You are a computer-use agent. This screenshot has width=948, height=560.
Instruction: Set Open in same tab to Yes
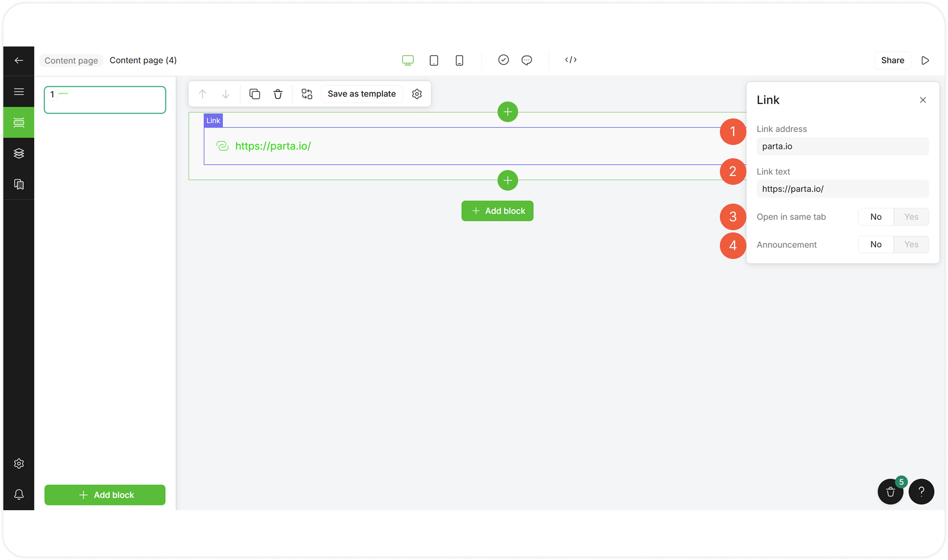[x=911, y=217]
